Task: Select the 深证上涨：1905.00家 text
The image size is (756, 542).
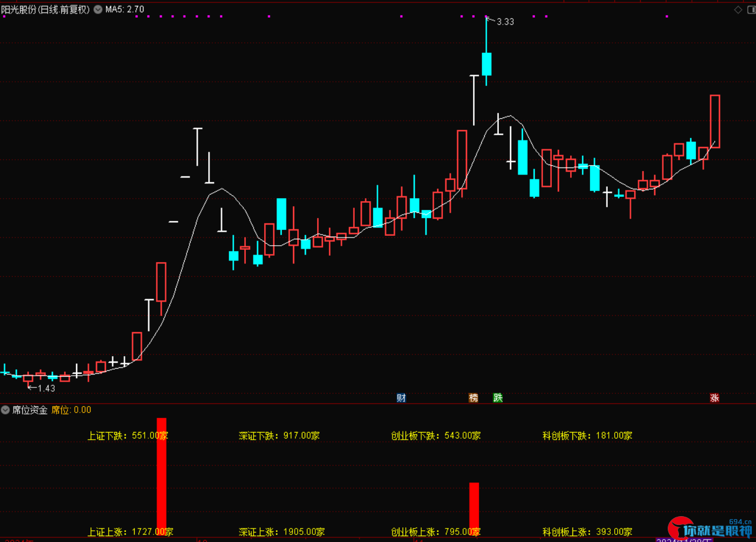Action: tap(282, 532)
